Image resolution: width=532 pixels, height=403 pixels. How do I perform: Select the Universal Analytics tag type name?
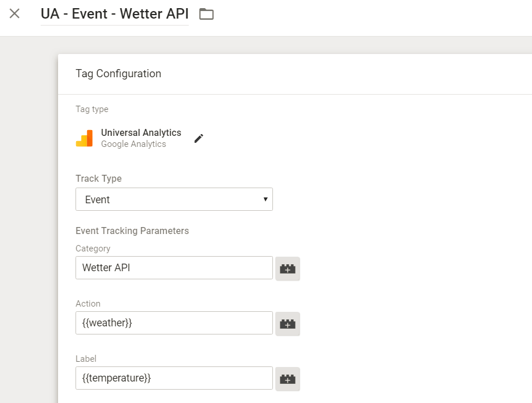coord(141,133)
